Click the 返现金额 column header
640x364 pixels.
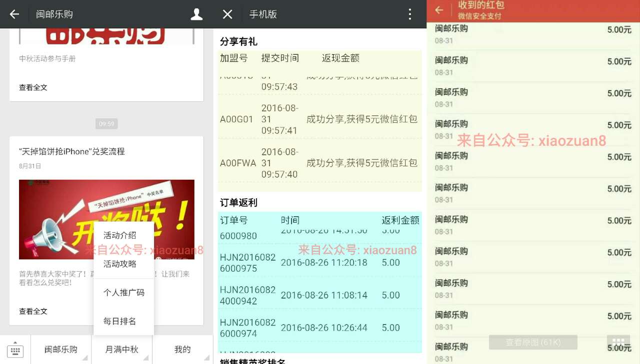(341, 58)
